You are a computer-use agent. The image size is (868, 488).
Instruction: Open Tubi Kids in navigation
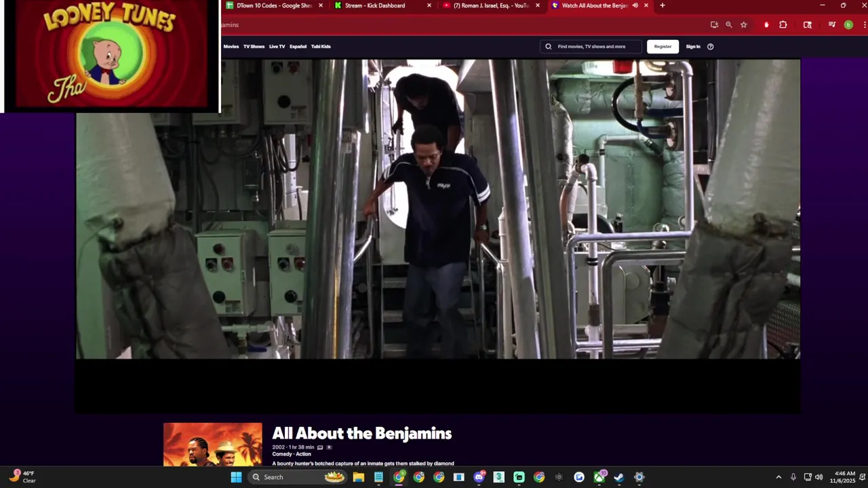coord(321,47)
